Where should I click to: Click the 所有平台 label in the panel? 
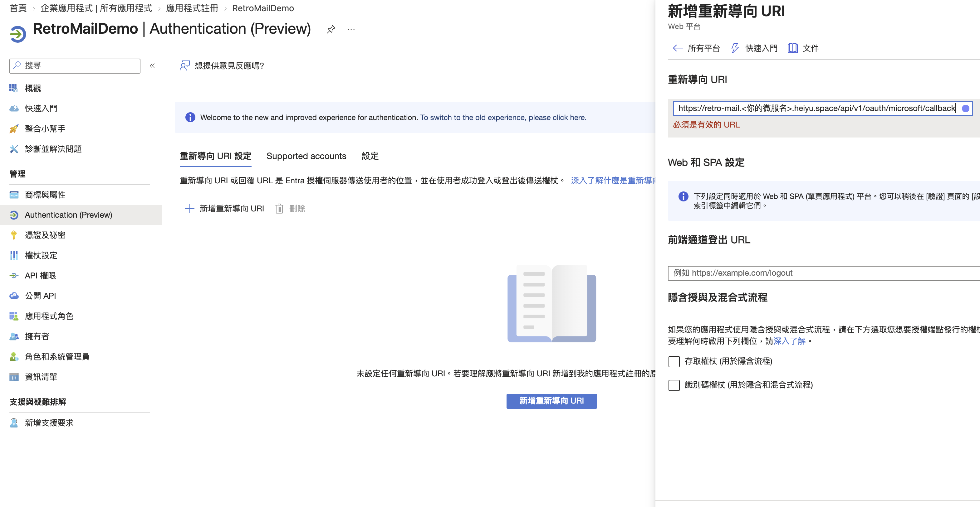(704, 48)
